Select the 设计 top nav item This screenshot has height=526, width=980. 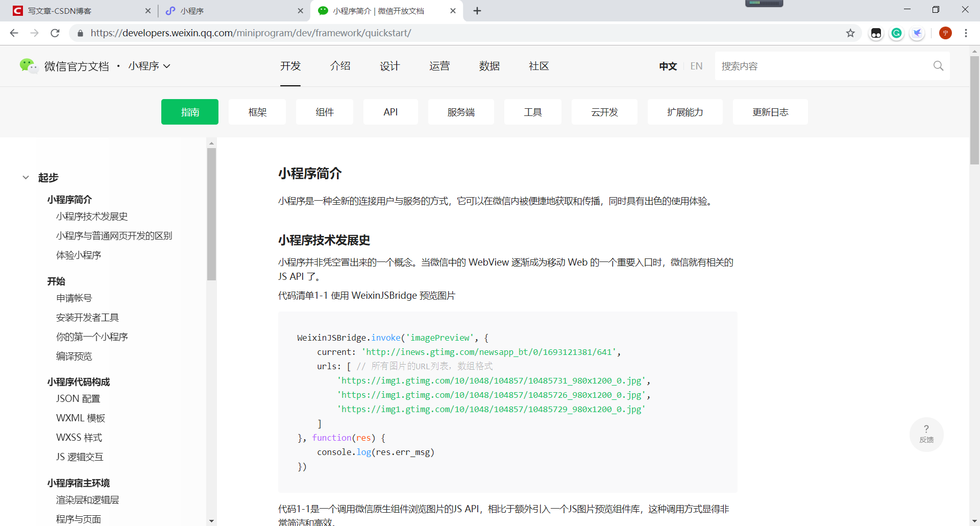tap(389, 66)
